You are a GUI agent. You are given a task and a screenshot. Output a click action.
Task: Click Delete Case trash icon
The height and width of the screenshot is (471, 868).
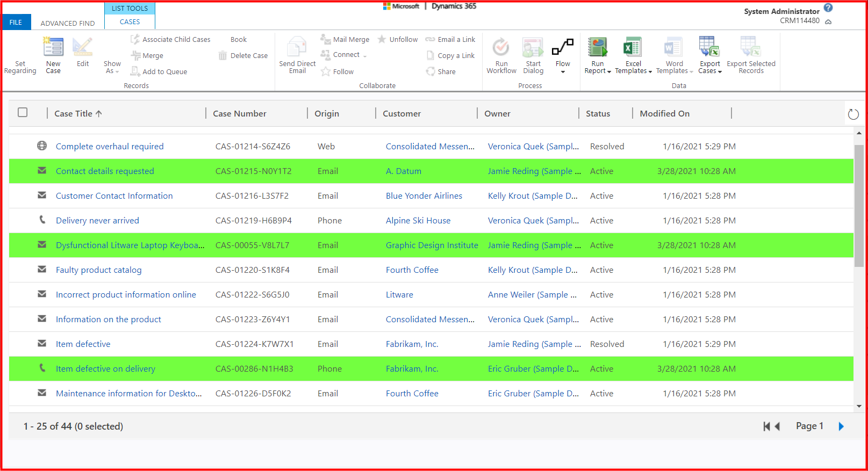pos(223,55)
